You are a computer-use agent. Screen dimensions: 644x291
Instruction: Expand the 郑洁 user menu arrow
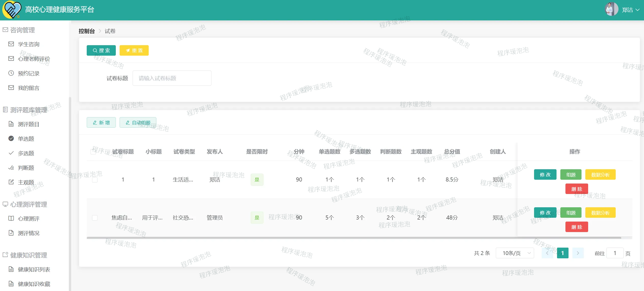coord(637,10)
